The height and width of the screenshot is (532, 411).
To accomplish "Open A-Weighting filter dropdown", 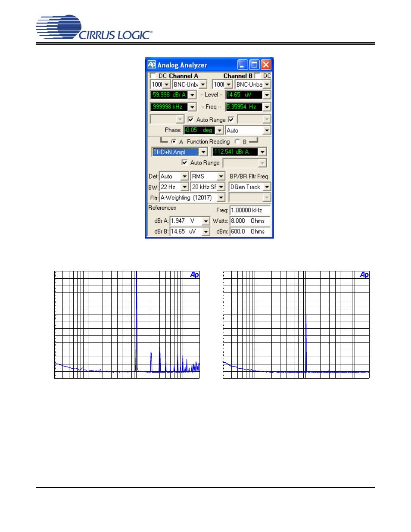I will click(x=221, y=197).
